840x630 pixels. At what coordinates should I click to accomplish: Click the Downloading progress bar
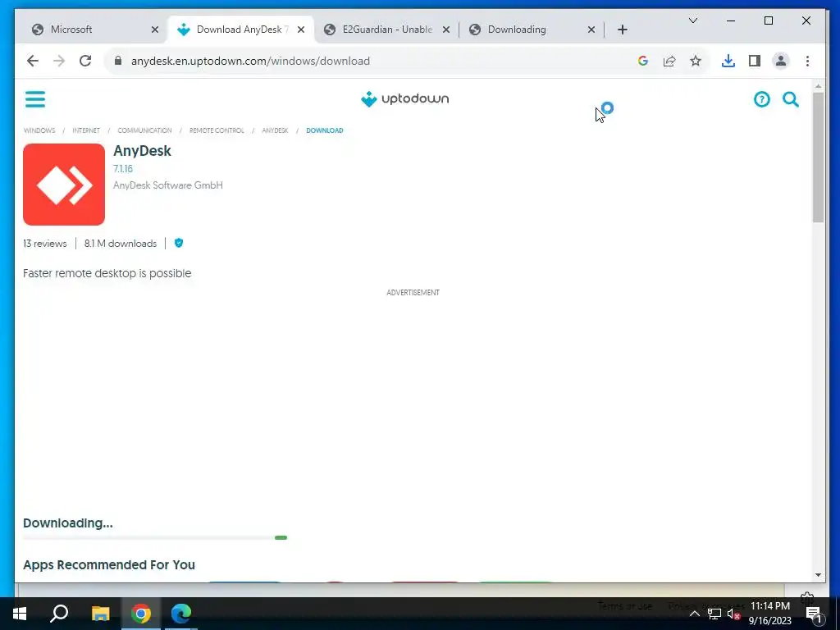[155, 537]
